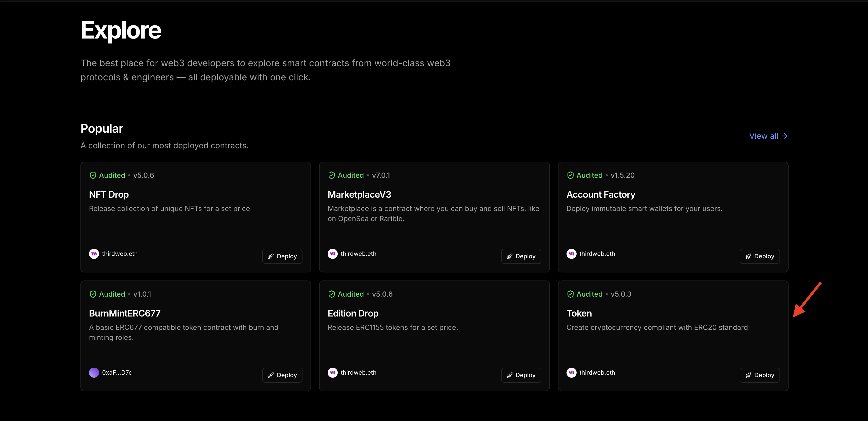Click the rocket icon on Token's Deploy button
The height and width of the screenshot is (421, 868).
(748, 375)
